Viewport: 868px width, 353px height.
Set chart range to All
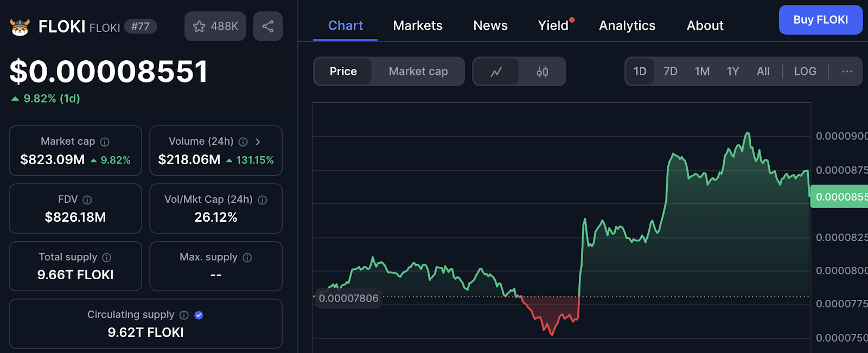click(x=763, y=72)
